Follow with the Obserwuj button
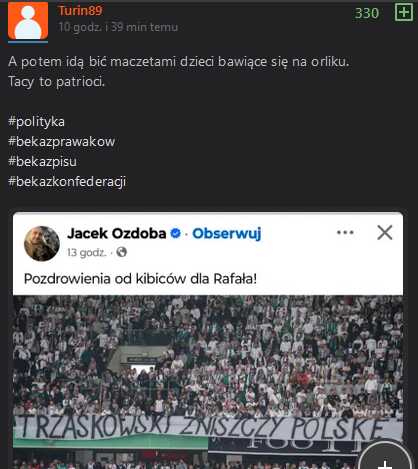 point(227,234)
